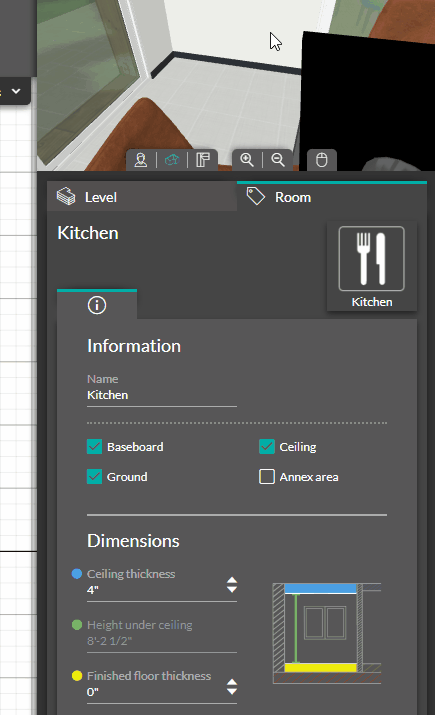Uncheck the Baseboard checkbox

pos(94,447)
